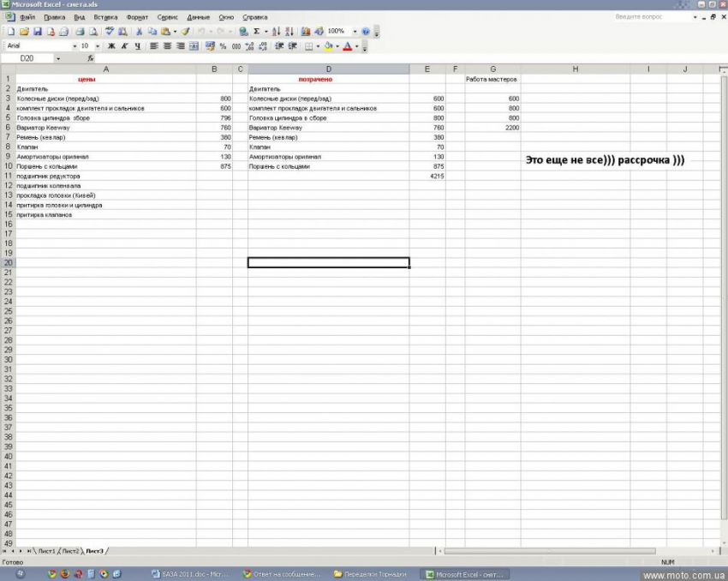Click cell E11 containing total 4215

coord(427,176)
